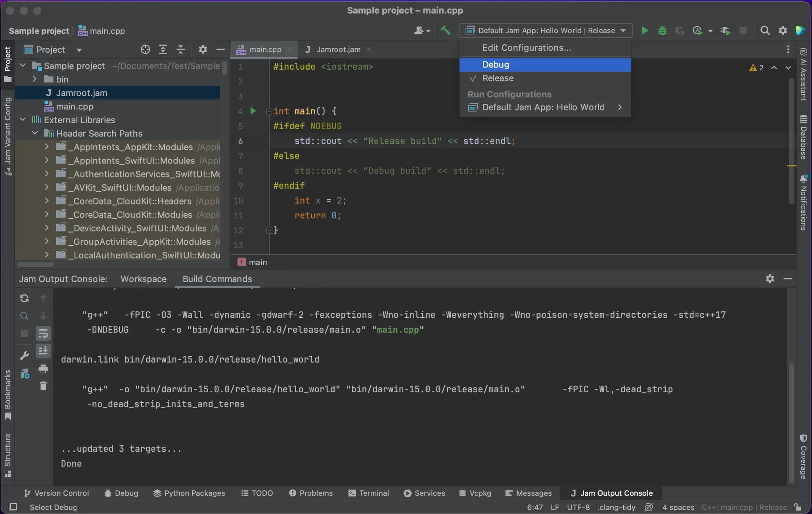Click the wrench icon in Jam console
Image resolution: width=812 pixels, height=514 pixels.
pyautogui.click(x=24, y=355)
